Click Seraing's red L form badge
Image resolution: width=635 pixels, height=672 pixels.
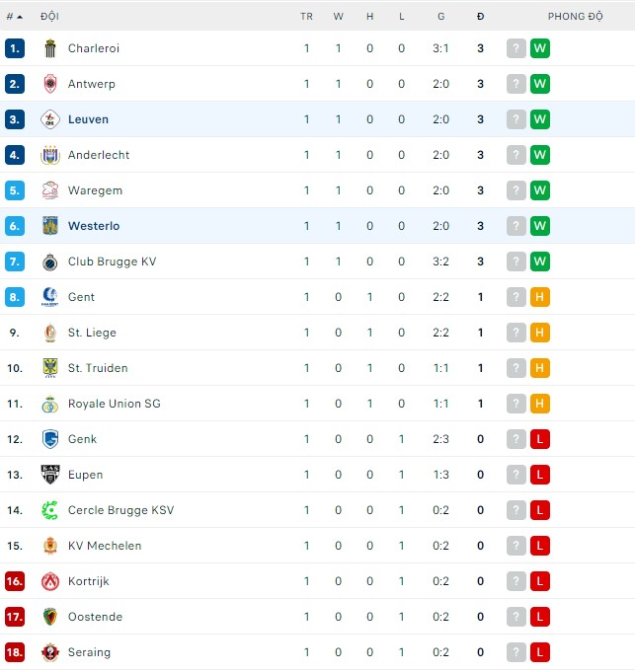(x=539, y=652)
